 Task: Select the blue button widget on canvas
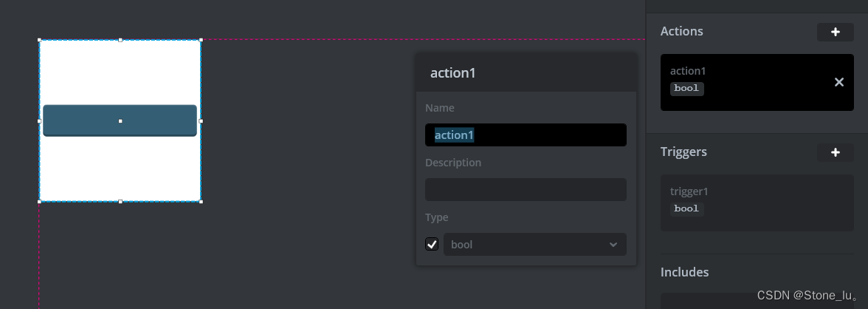pos(81,120)
